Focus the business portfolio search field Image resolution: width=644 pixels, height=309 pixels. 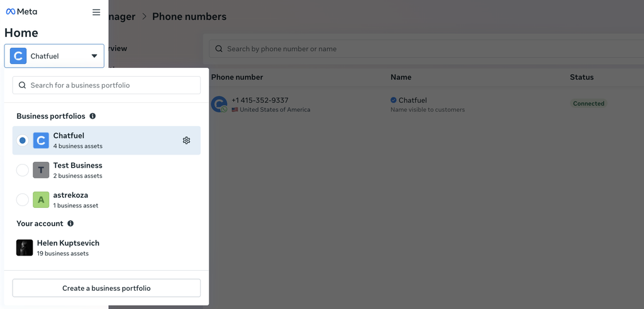[x=107, y=85]
